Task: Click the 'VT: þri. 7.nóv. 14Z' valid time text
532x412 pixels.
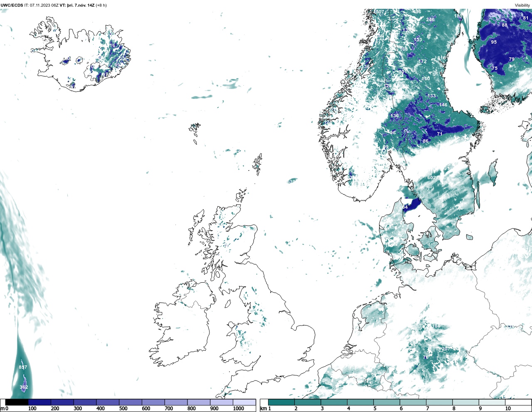Action: 77,5
